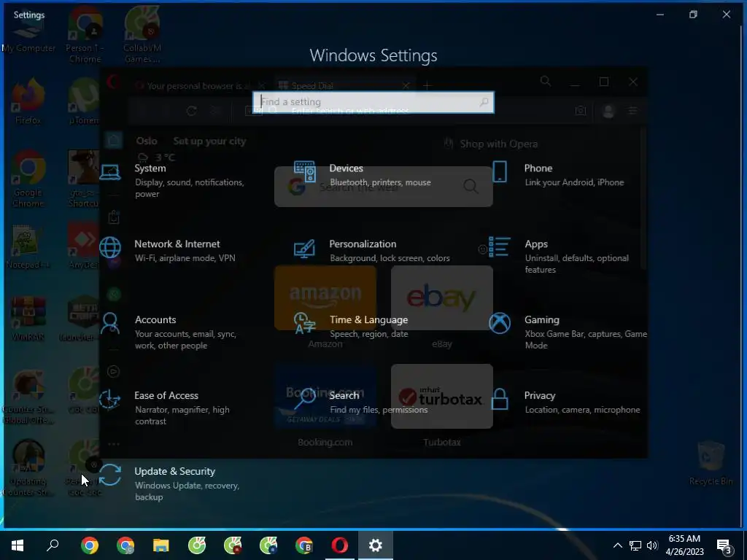Open File Explorer from the taskbar
This screenshot has width=747, height=560.
(161, 545)
